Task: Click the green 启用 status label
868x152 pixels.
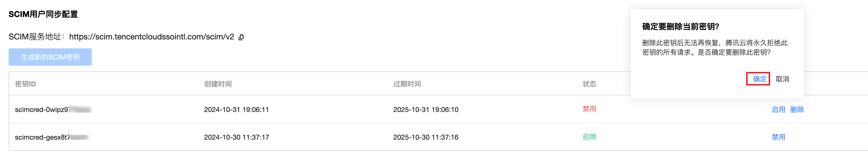Action: click(589, 137)
